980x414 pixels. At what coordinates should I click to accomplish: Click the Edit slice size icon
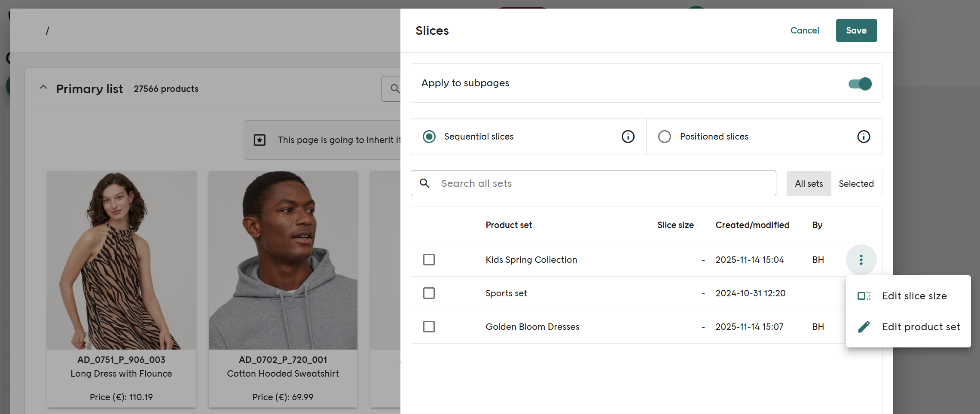[864, 296]
